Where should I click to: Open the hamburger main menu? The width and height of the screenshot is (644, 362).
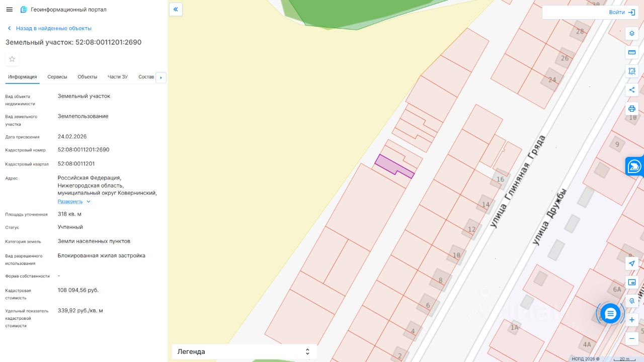(9, 10)
